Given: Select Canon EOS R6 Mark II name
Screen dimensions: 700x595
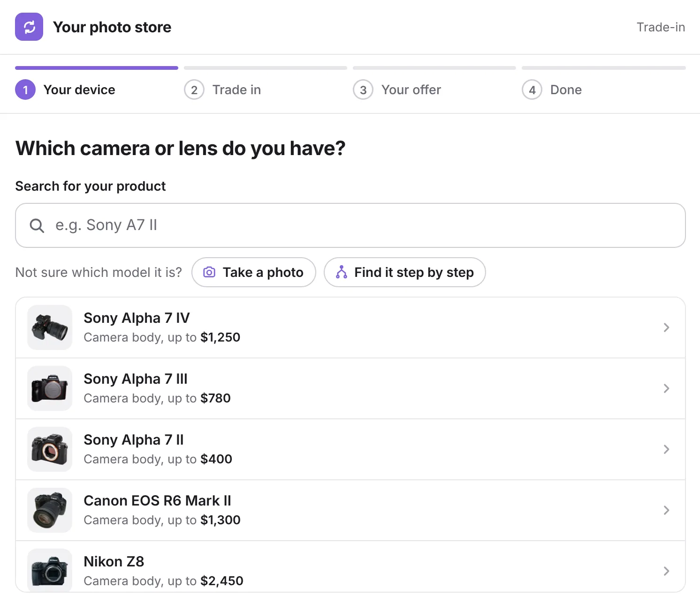Looking at the screenshot, I should pyautogui.click(x=158, y=501).
